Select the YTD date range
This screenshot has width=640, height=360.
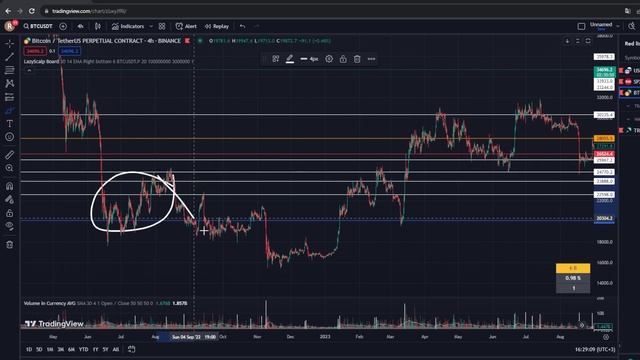[x=83, y=349]
